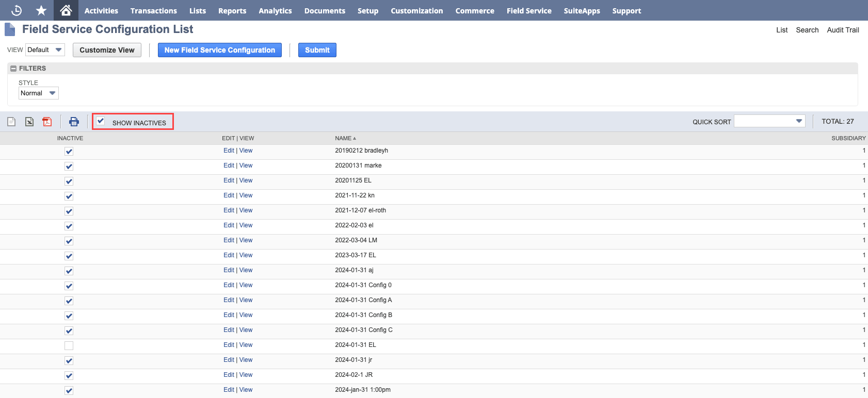Open the Recent Records clock icon

[x=17, y=10]
